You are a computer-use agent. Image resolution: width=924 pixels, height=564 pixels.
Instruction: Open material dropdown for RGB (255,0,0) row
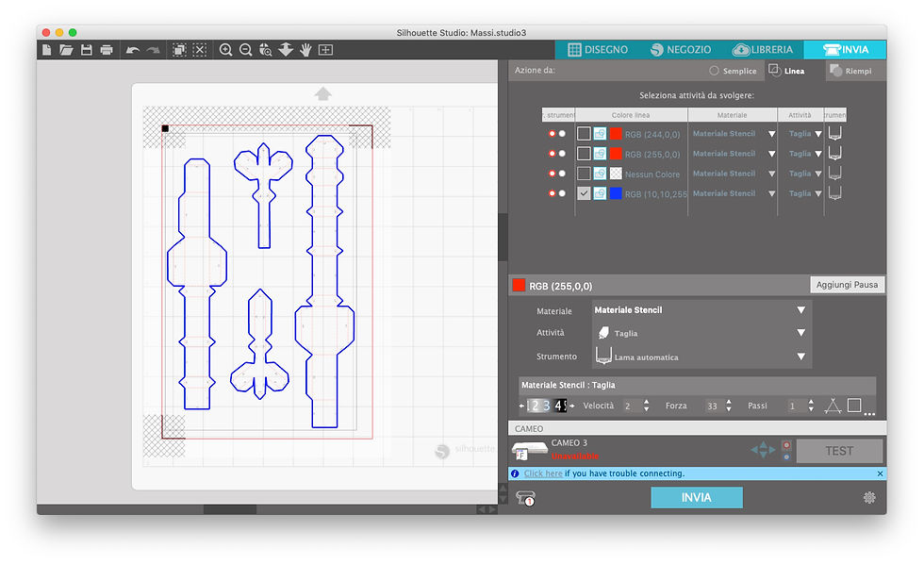click(771, 154)
